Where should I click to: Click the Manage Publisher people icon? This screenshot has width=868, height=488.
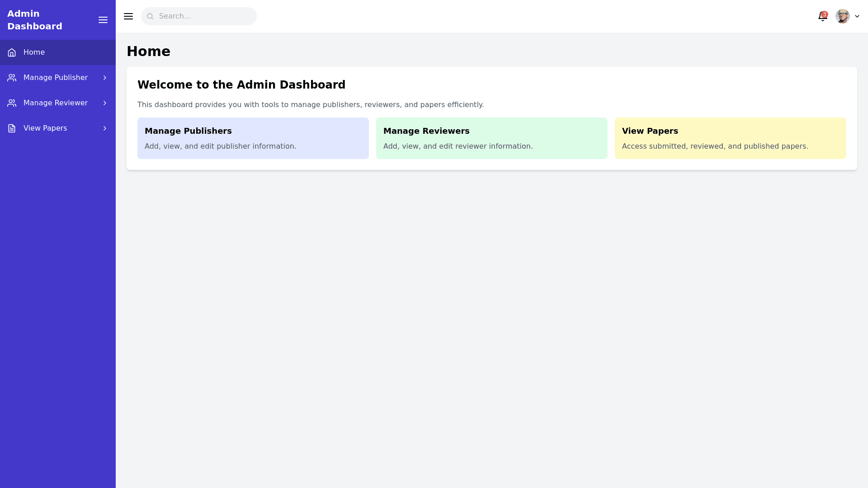(x=12, y=78)
